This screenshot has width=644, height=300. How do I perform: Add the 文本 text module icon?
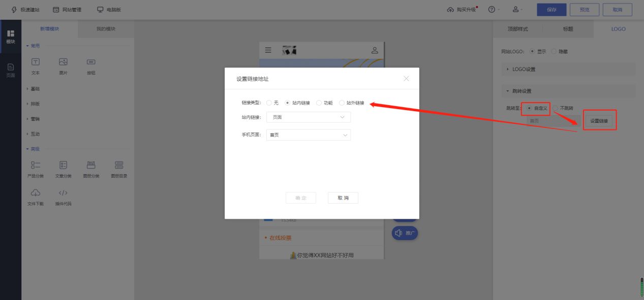tap(36, 61)
